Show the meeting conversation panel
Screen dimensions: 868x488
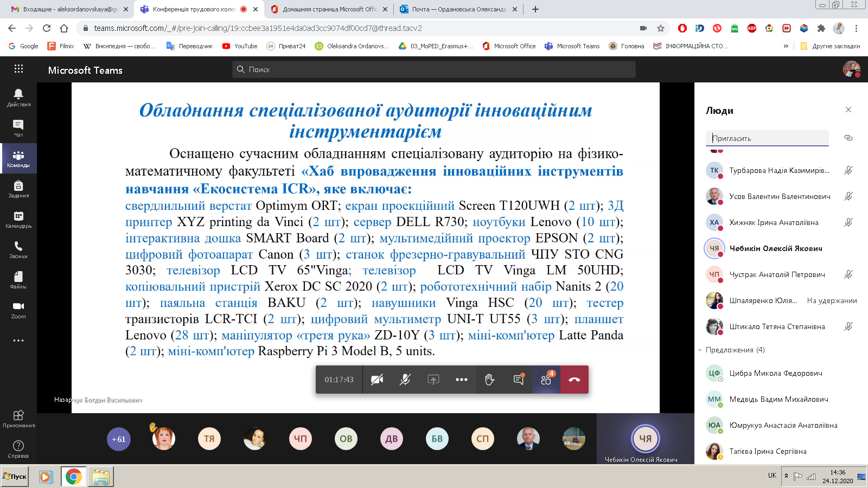click(x=518, y=380)
